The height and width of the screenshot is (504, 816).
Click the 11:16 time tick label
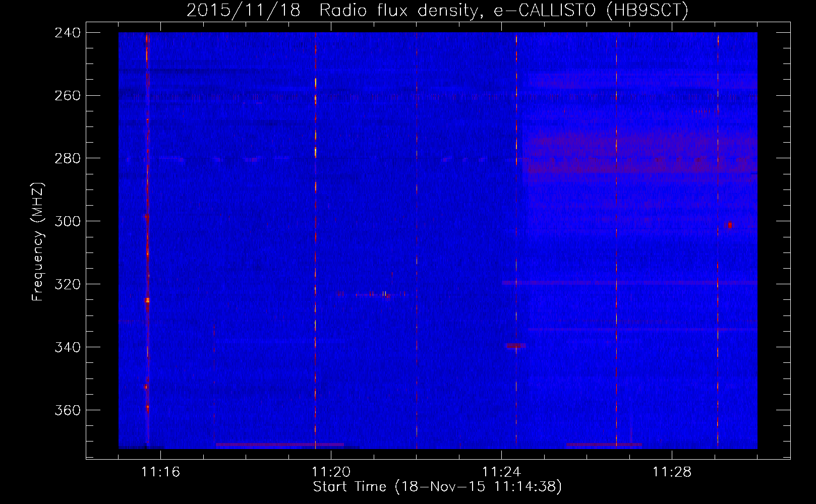(161, 472)
